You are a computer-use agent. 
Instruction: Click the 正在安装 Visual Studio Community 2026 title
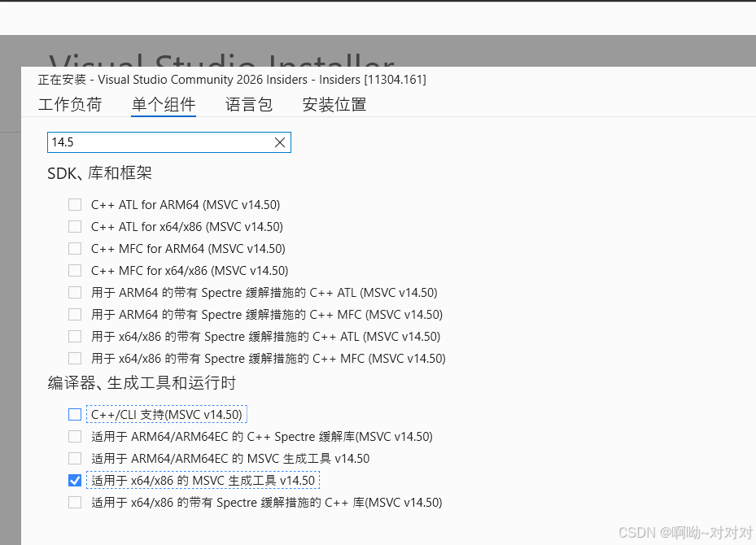click(x=232, y=80)
